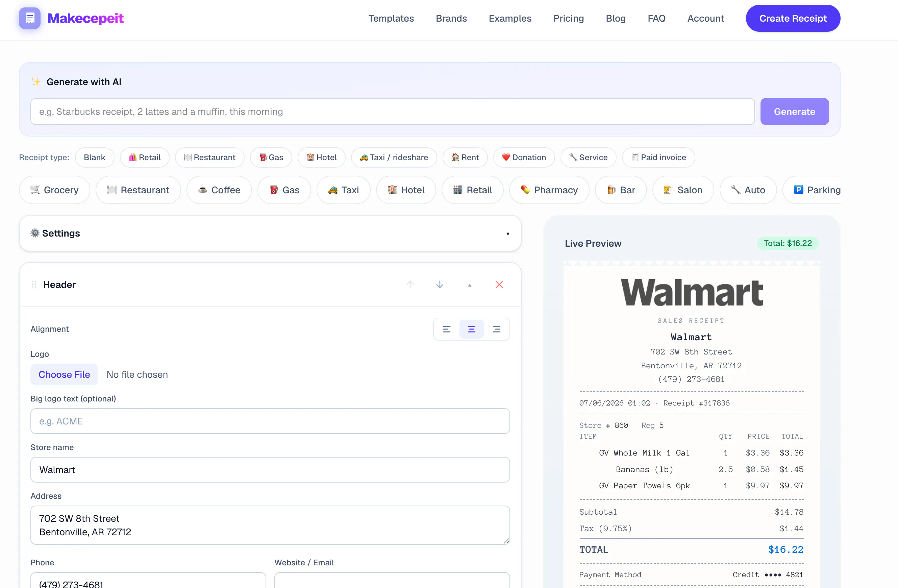Edit the Store name field

click(x=270, y=470)
